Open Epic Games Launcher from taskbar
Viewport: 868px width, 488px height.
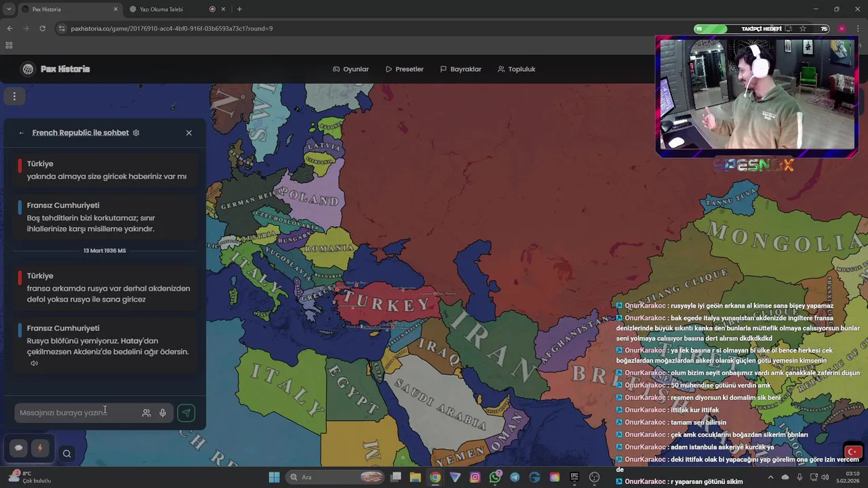pyautogui.click(x=574, y=477)
